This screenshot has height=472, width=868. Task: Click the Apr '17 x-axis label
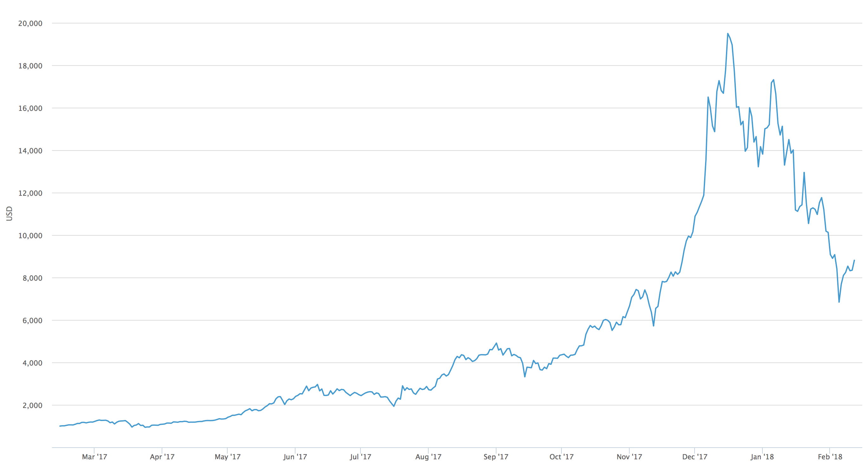click(162, 456)
